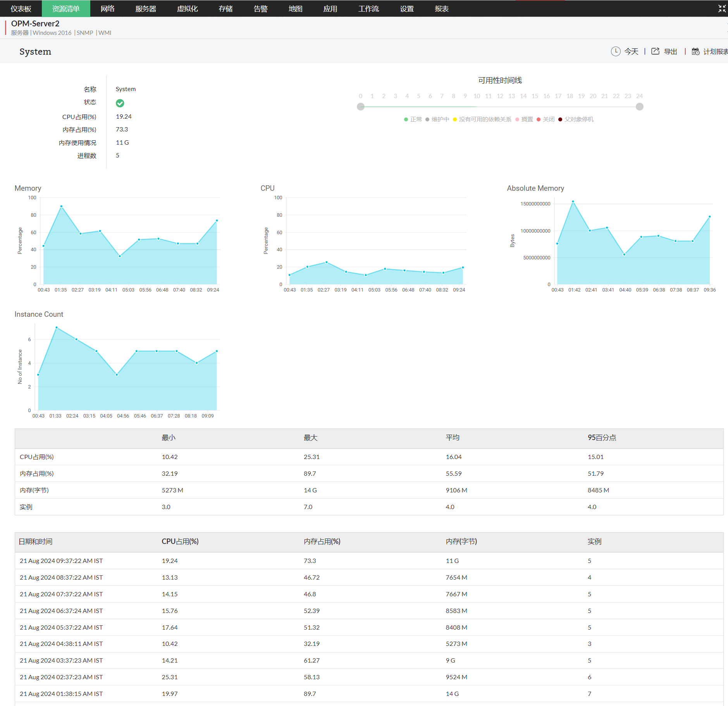Open the 告警 menu
The height and width of the screenshot is (706, 728).
click(261, 9)
